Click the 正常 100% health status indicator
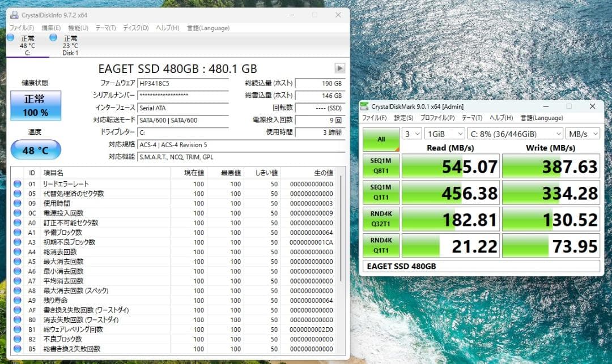The image size is (612, 364). [35, 105]
